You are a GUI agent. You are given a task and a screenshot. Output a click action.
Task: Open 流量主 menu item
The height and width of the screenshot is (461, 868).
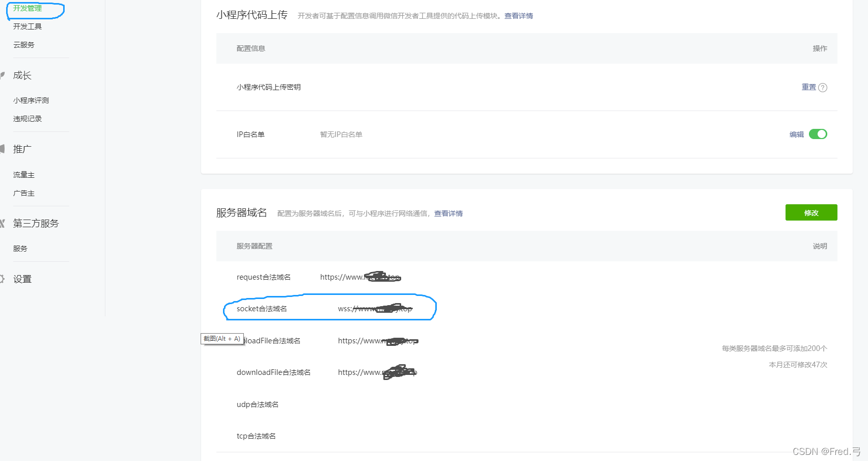tap(24, 175)
